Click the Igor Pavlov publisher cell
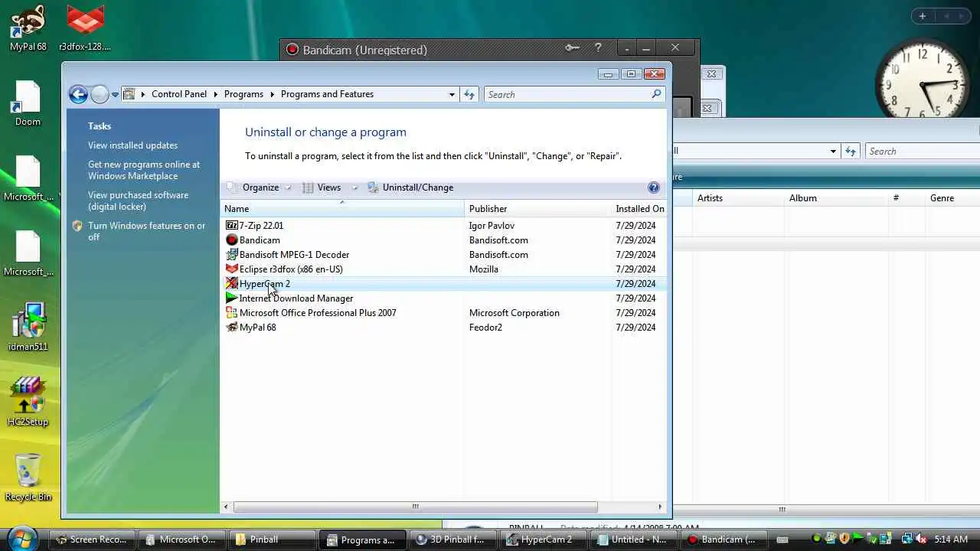The image size is (980, 551). click(492, 226)
